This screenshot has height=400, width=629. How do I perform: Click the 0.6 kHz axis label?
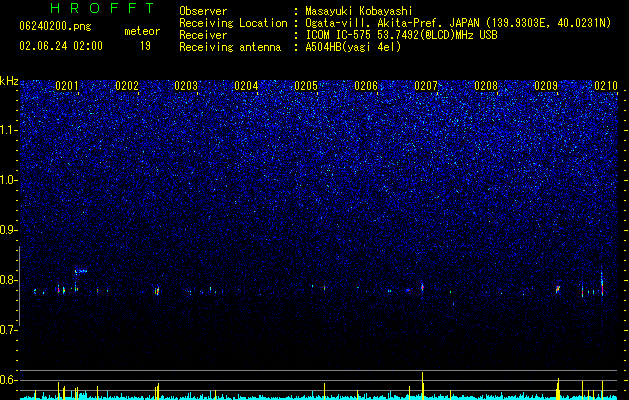9,380
